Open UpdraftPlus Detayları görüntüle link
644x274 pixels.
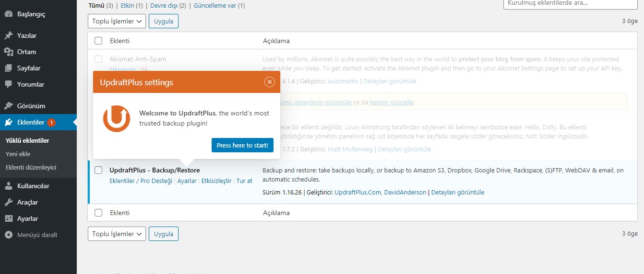point(458,192)
